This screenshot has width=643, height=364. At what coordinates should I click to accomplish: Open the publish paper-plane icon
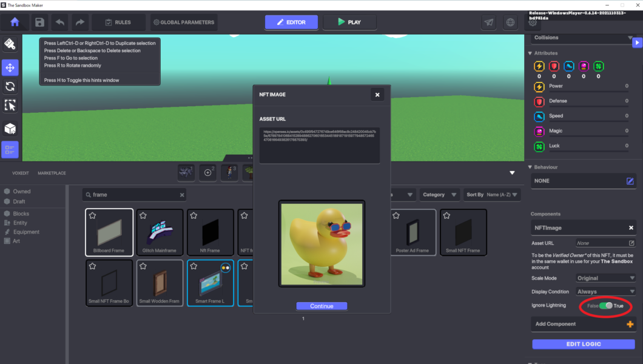click(x=489, y=22)
